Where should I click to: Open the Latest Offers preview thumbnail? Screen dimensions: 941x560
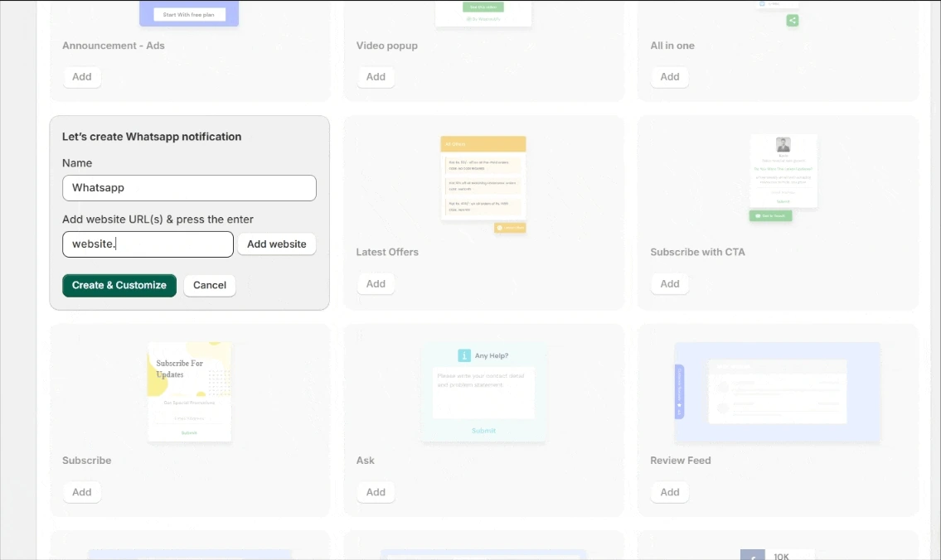click(x=483, y=185)
